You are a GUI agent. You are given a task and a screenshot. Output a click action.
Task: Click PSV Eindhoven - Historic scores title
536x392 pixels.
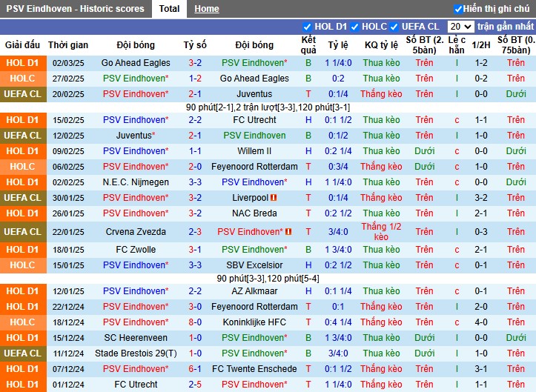75,9
